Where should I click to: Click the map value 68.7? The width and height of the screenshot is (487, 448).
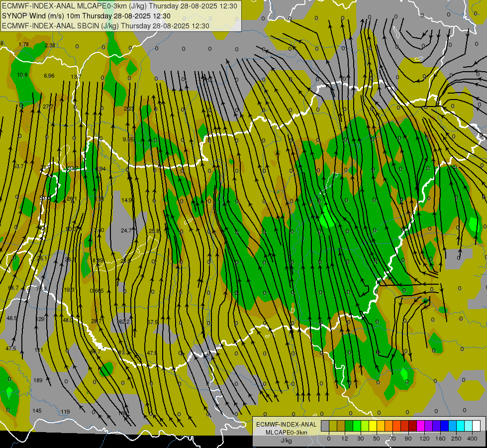(x=13, y=288)
